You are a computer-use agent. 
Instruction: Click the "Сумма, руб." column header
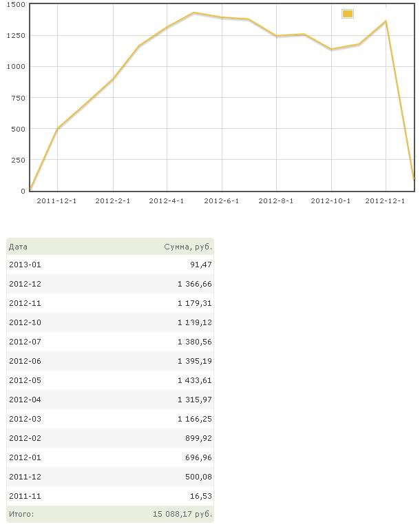(188, 247)
